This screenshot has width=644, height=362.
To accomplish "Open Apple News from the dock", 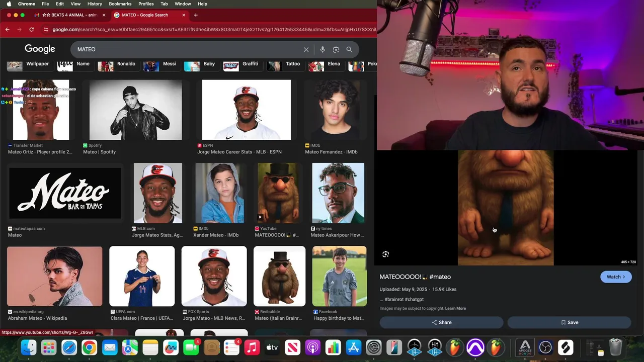I will (x=292, y=347).
